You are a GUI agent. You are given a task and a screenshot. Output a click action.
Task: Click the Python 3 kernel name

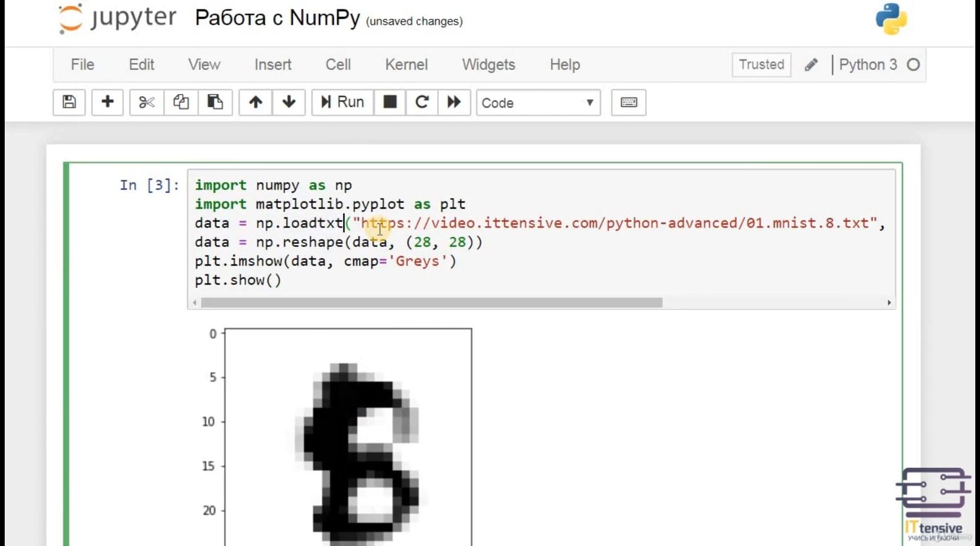pyautogui.click(x=868, y=65)
